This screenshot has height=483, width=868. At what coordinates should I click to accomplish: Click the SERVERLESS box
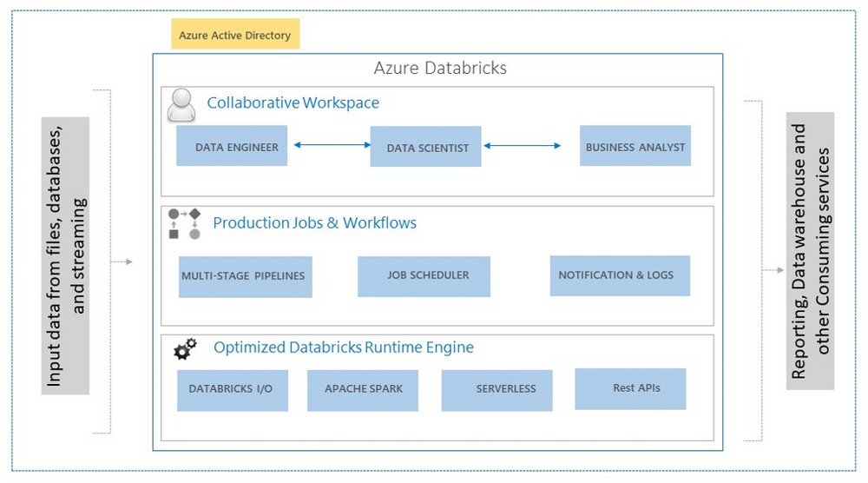coord(497,391)
